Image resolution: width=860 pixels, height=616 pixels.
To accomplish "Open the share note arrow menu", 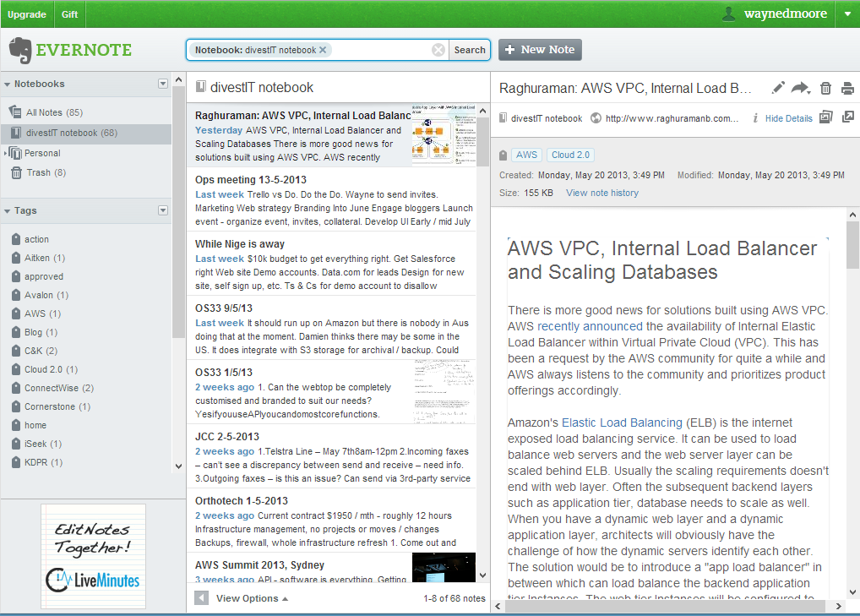I will coord(800,88).
